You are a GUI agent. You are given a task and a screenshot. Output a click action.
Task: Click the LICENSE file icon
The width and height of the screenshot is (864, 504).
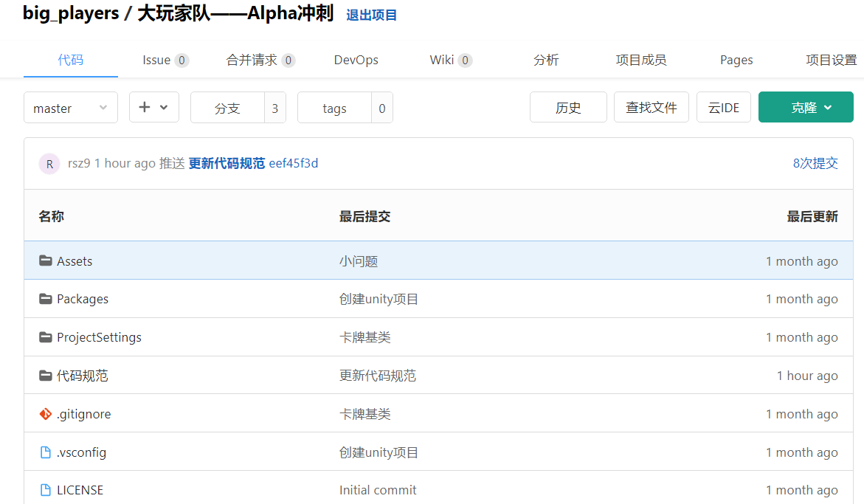(46, 490)
